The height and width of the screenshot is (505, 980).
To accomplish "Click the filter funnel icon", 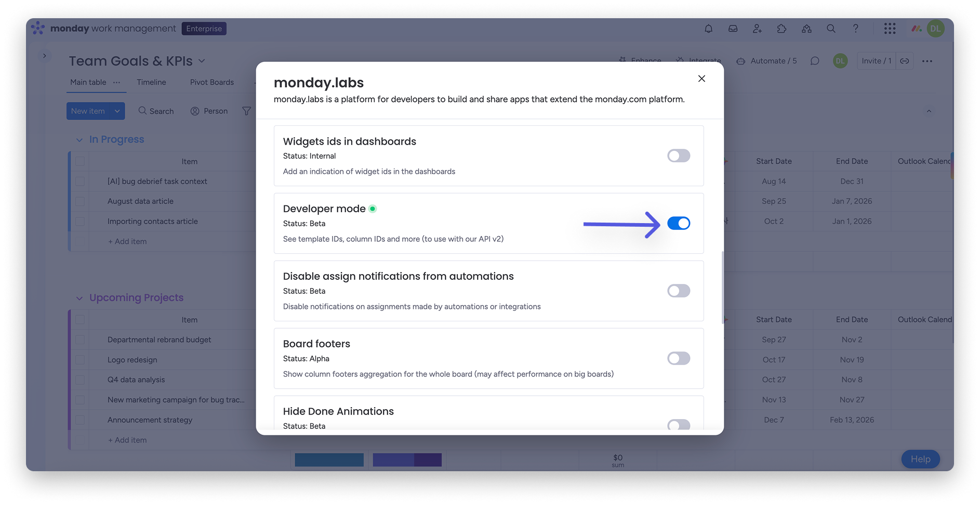I will click(x=246, y=111).
